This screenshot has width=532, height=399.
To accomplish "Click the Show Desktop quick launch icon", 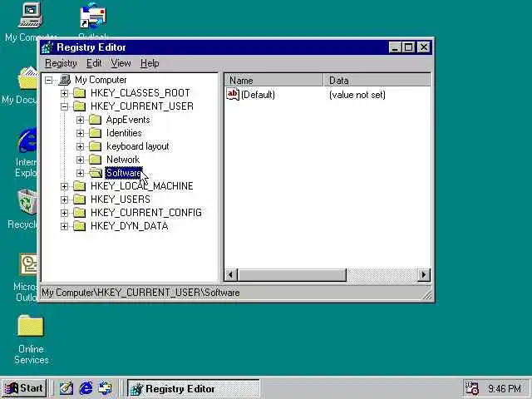I will [x=66, y=388].
